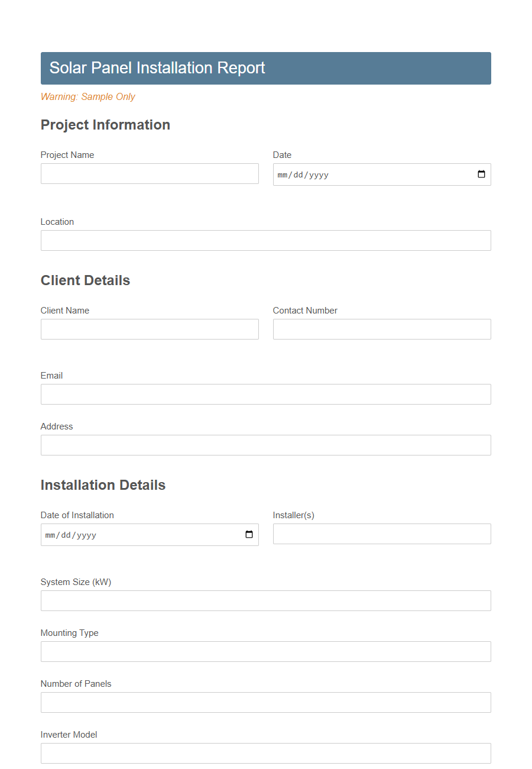Click the Client Details section heading
Screen dimensions: 532x769
(85, 280)
